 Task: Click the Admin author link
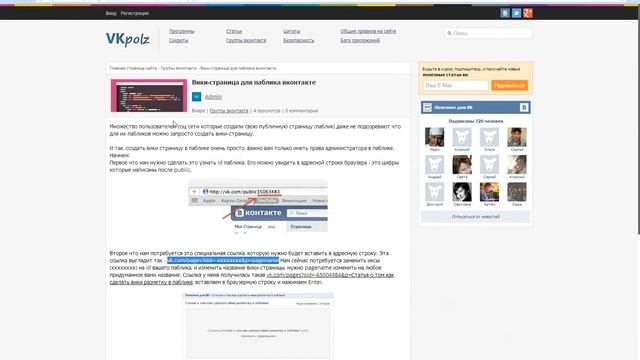point(213,97)
